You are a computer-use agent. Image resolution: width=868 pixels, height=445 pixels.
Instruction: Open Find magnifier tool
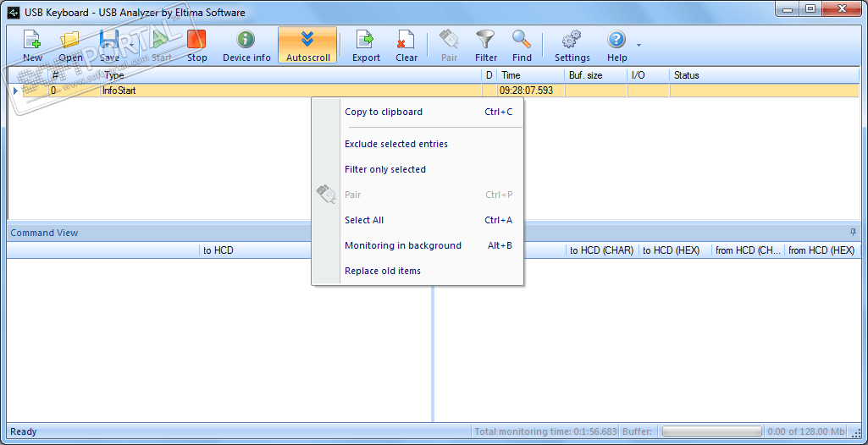click(x=522, y=40)
